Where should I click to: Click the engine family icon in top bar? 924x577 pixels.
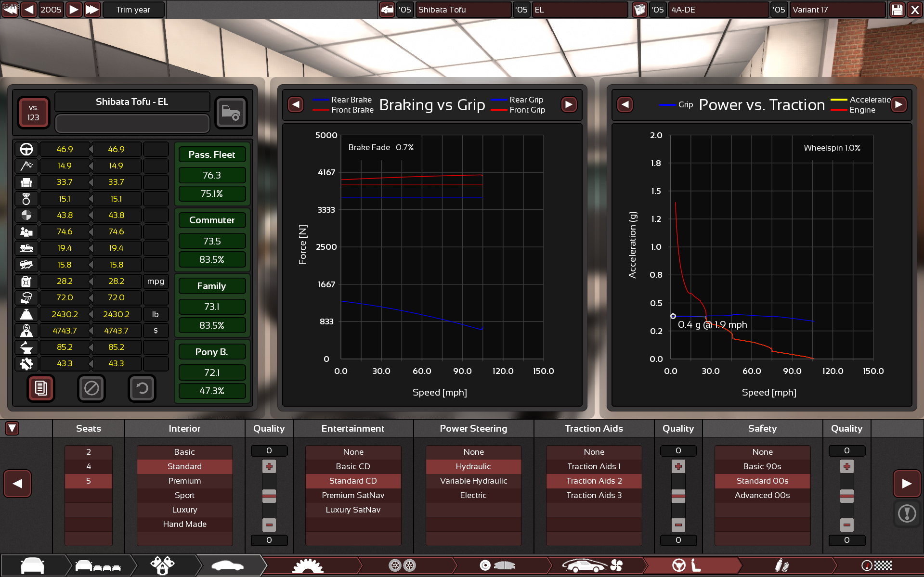pyautogui.click(x=639, y=10)
